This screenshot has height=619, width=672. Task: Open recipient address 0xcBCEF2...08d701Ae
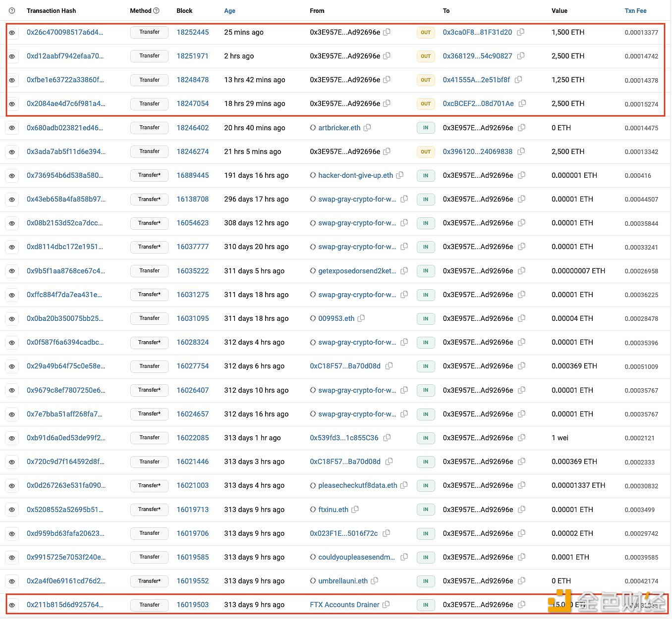pyautogui.click(x=478, y=103)
